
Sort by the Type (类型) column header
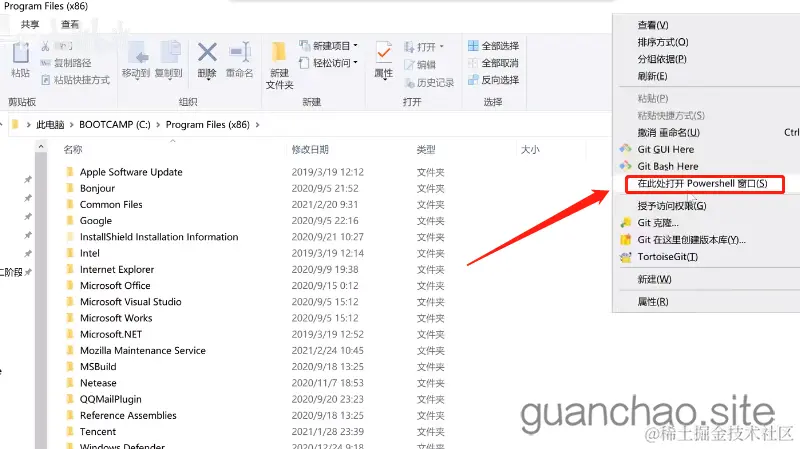426,149
